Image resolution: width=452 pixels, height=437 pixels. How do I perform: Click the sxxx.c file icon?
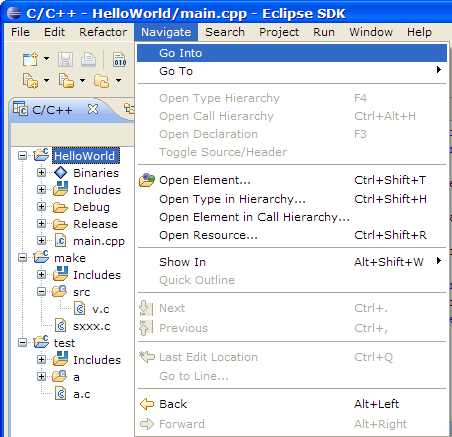pyautogui.click(x=61, y=326)
